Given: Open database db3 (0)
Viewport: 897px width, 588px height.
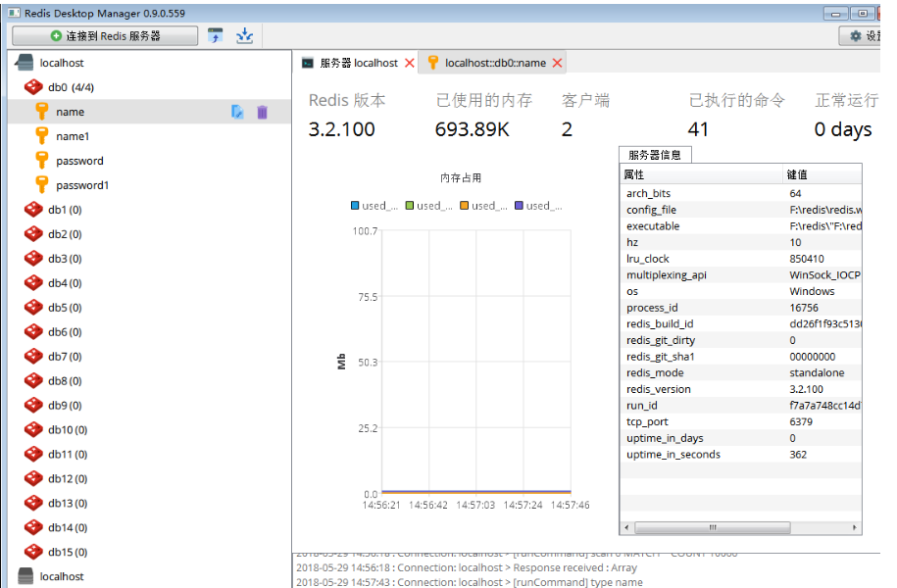Looking at the screenshot, I should click(65, 259).
